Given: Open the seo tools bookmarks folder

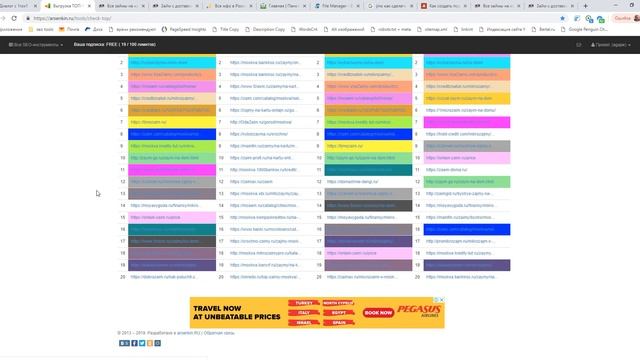Looking at the screenshot, I should (x=41, y=29).
